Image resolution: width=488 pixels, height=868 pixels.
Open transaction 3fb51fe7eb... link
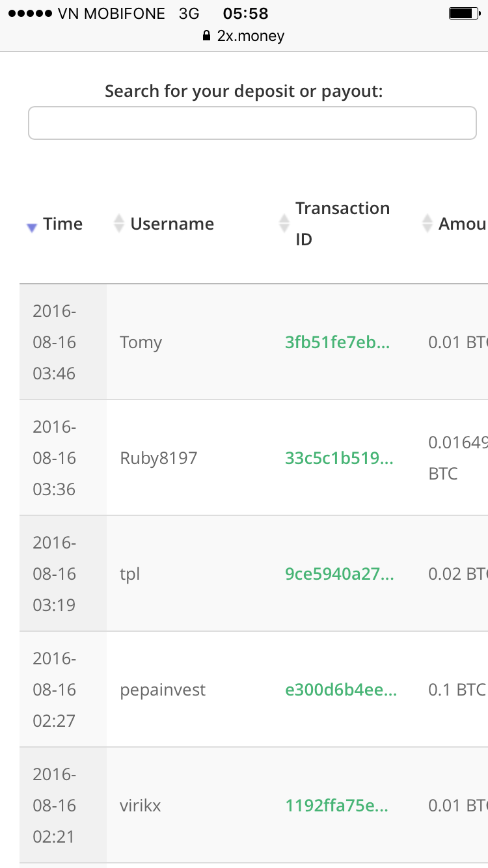point(338,342)
